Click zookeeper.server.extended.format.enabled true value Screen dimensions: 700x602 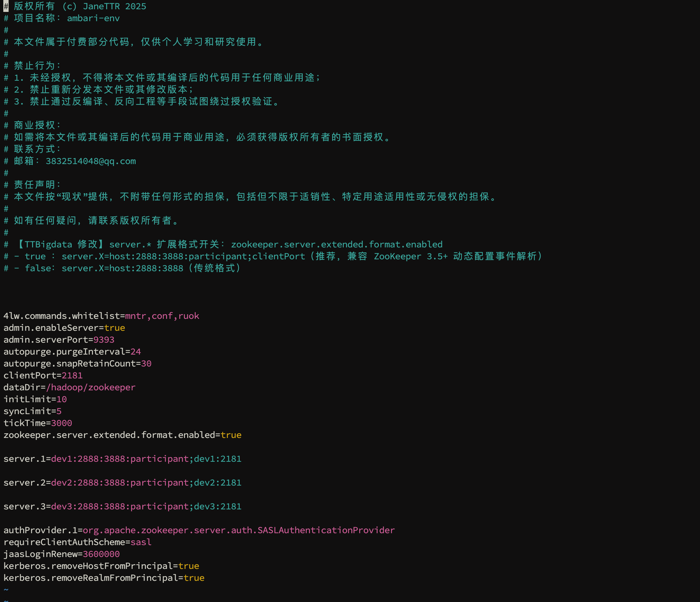point(232,435)
